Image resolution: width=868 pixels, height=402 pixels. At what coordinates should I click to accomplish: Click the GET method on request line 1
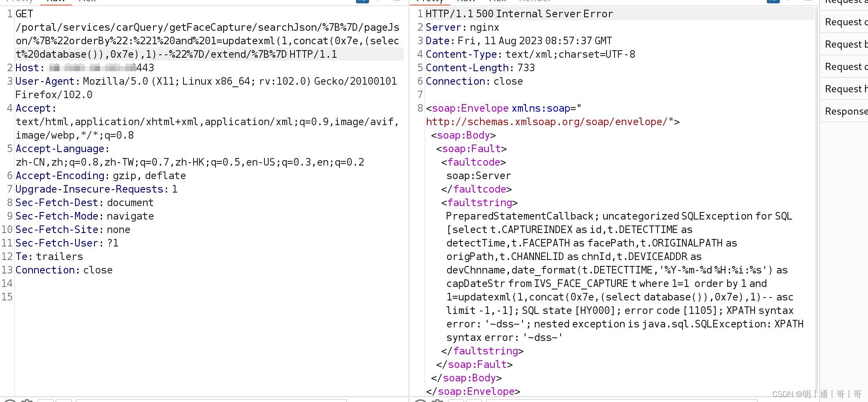pyautogui.click(x=24, y=14)
